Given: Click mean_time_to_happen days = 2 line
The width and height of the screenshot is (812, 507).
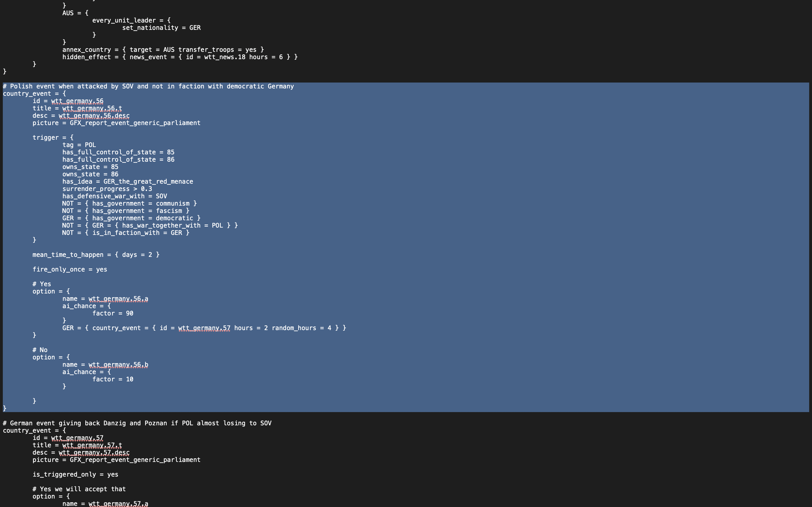Looking at the screenshot, I should 96,255.
